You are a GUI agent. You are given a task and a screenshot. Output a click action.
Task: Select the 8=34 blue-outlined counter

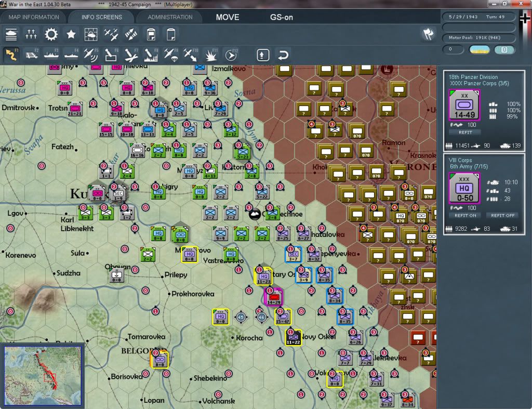[x=335, y=296]
